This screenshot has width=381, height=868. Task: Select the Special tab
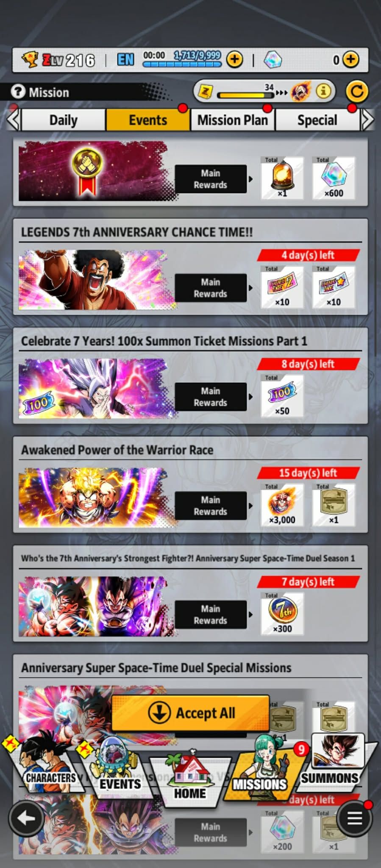click(317, 120)
